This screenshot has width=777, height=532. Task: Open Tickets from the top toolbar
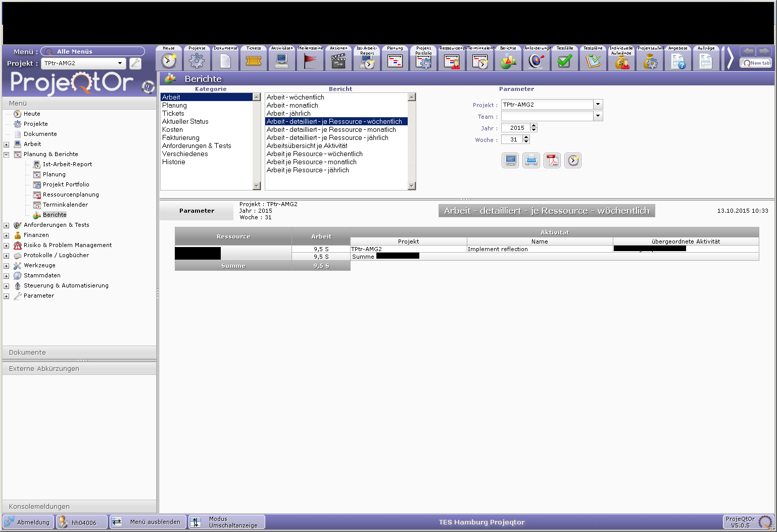point(254,61)
